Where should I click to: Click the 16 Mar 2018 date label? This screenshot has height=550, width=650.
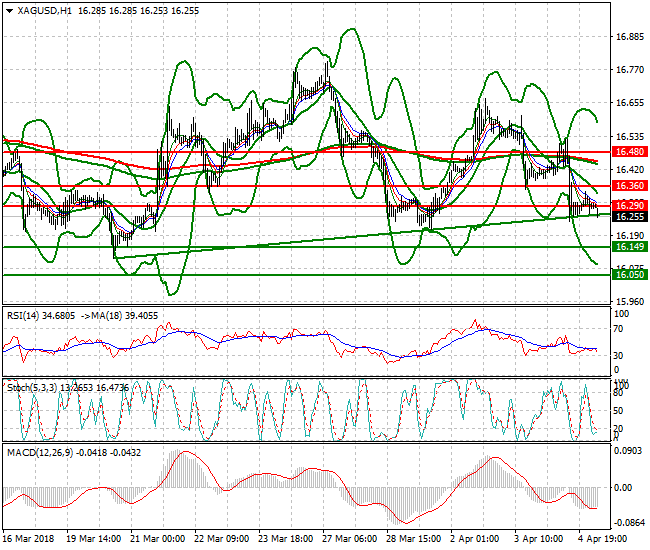29,538
